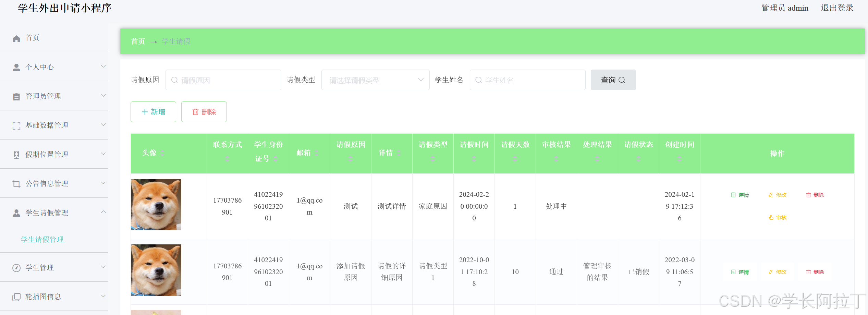Click the 家庭原因 leave type cell
Image resolution: width=868 pixels, height=315 pixels.
click(x=433, y=206)
